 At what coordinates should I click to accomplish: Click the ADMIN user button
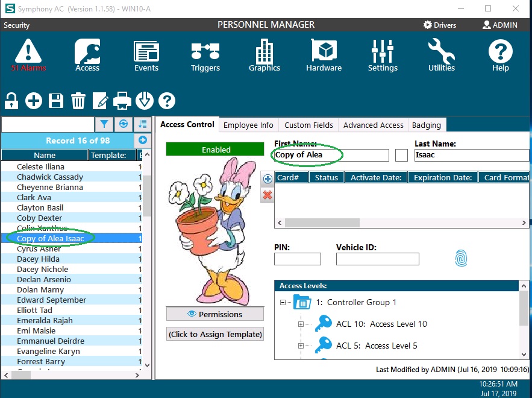pos(500,25)
